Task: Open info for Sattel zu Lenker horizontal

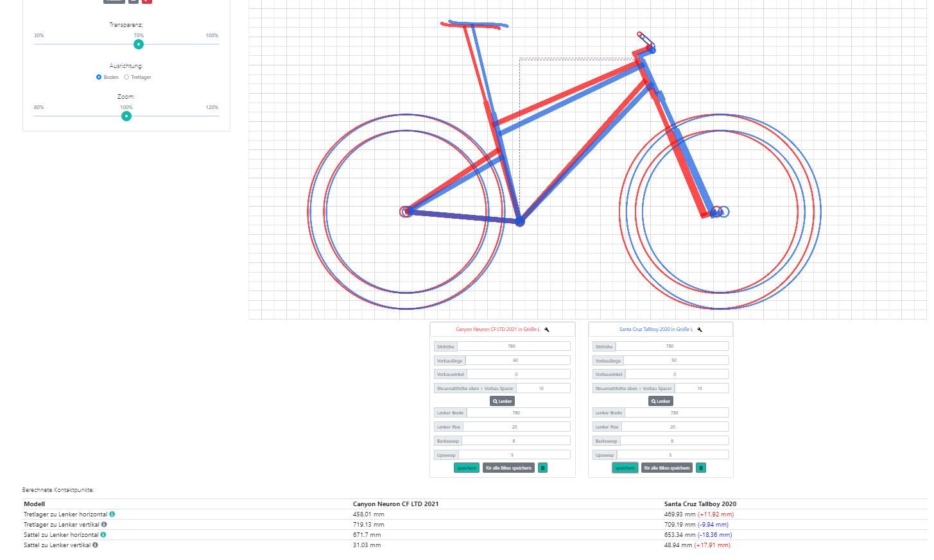Action: [x=103, y=535]
